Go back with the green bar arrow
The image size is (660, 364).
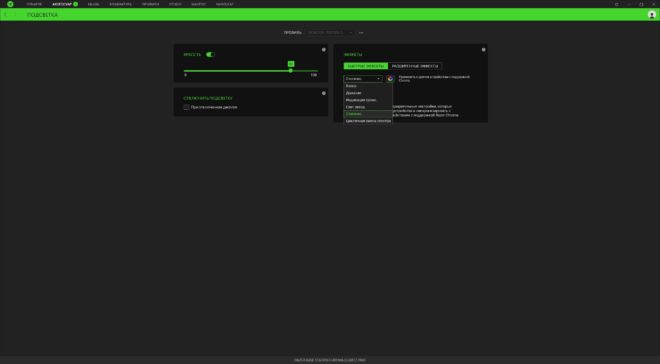(x=5, y=15)
